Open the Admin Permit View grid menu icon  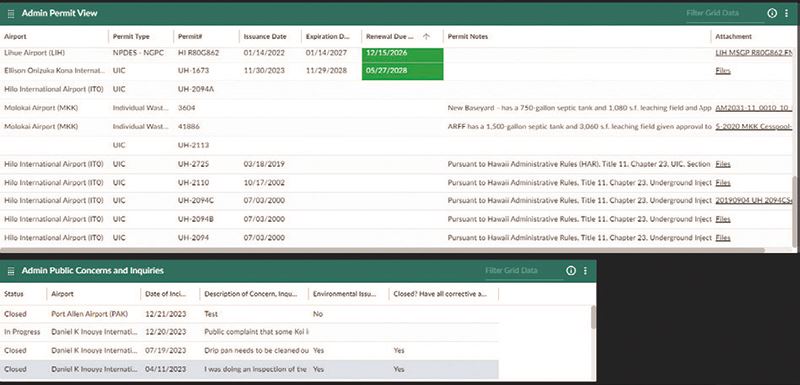click(x=11, y=14)
